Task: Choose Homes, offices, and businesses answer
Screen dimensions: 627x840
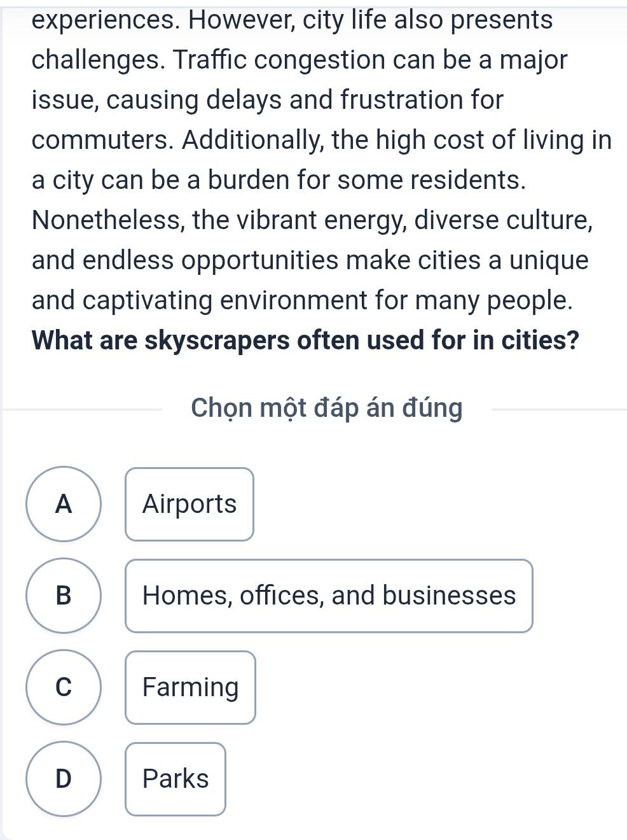Action: [x=329, y=596]
